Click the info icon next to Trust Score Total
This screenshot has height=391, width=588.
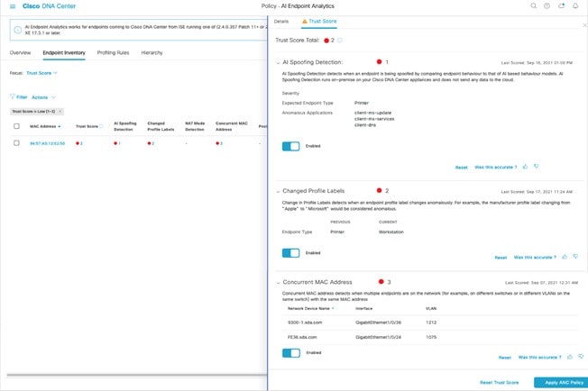(x=340, y=40)
